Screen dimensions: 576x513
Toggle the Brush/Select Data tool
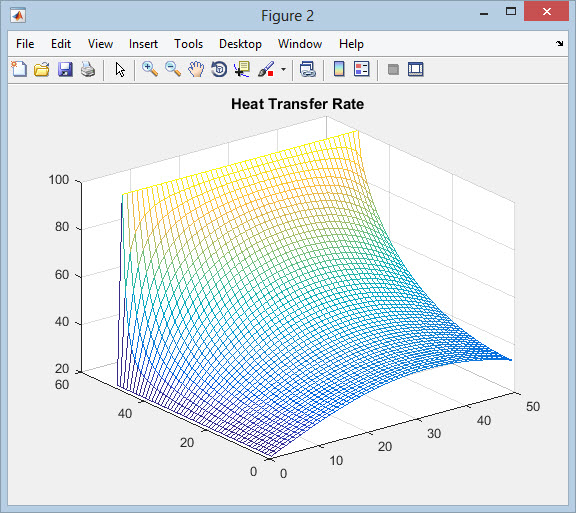click(266, 69)
